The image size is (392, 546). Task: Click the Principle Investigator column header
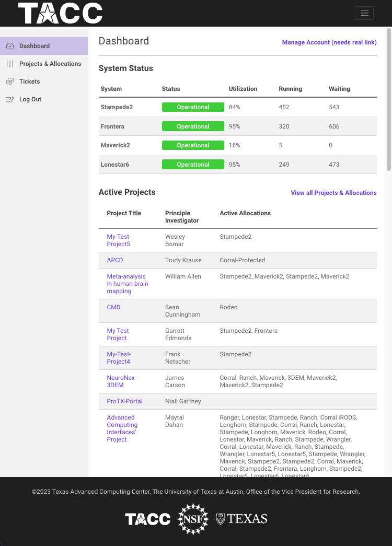[182, 217]
